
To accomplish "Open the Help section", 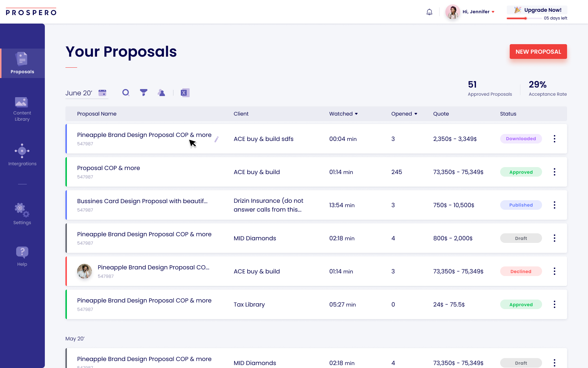I will pyautogui.click(x=22, y=255).
